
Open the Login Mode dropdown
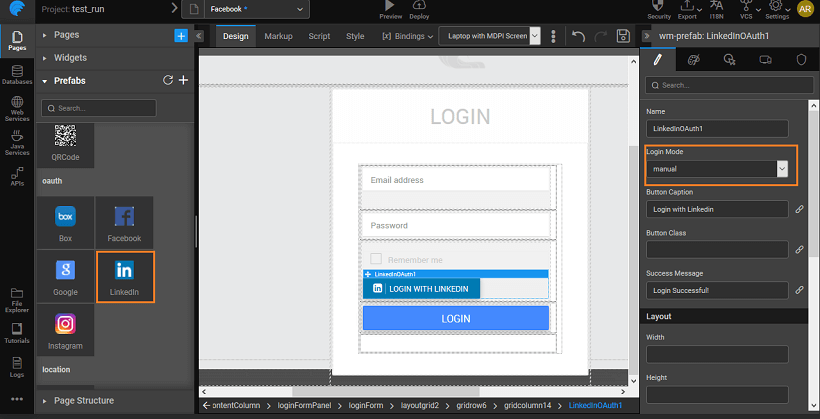[717, 169]
